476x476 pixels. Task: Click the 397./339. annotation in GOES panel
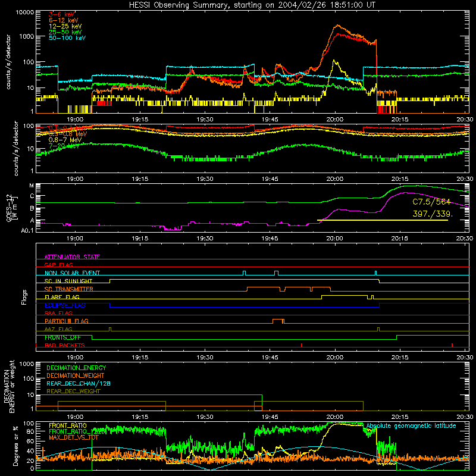[x=433, y=214]
